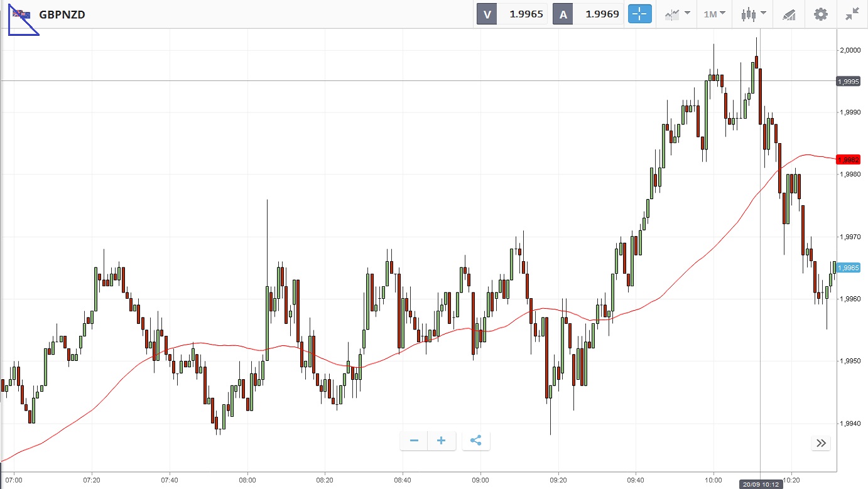Click the 1,9990 price axis label

(x=850, y=112)
